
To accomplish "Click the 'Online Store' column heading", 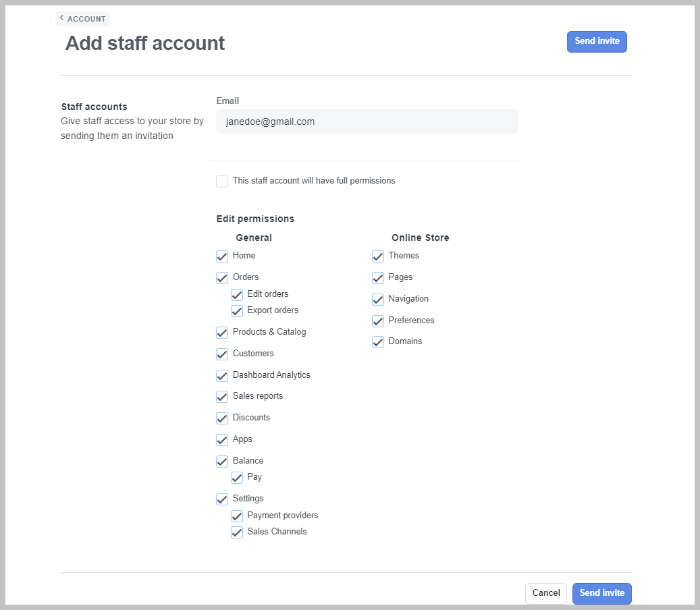I will 420,238.
